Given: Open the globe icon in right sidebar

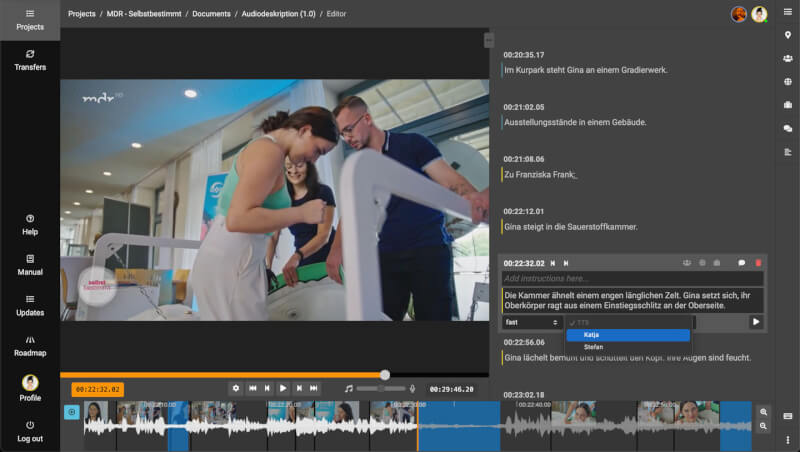Looking at the screenshot, I should coord(788,82).
